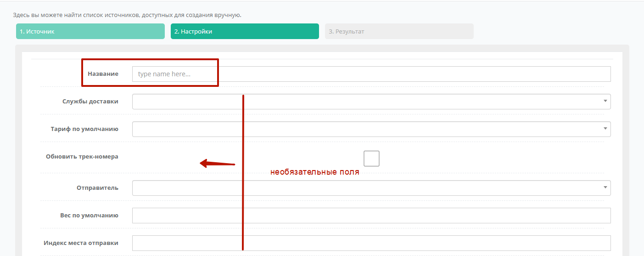This screenshot has width=644, height=256.
Task: Click the Индекс места отправки input field
Action: (x=371, y=243)
